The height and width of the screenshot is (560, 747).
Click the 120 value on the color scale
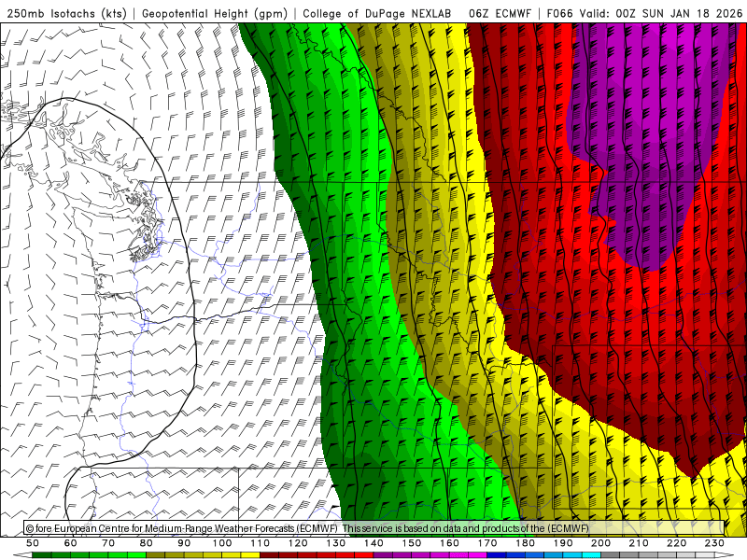[x=298, y=543]
